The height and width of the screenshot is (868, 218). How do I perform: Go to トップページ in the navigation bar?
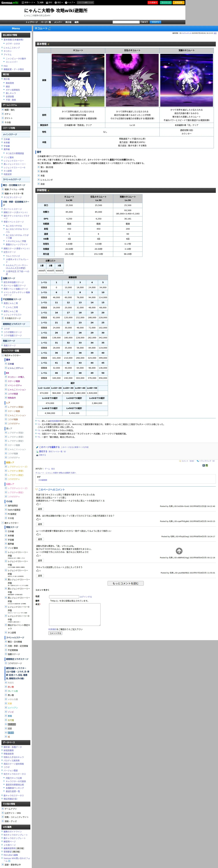(32, 22)
